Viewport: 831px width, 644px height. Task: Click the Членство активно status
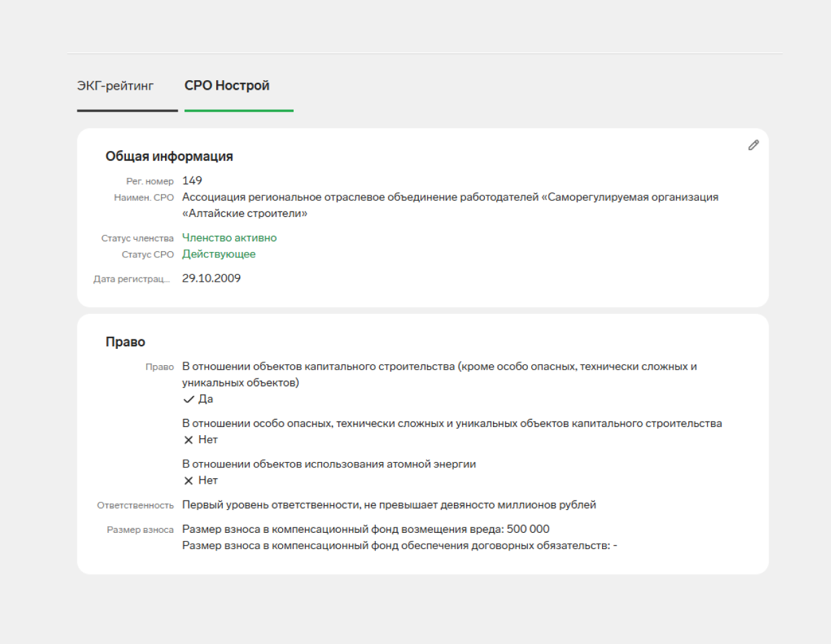pos(229,238)
